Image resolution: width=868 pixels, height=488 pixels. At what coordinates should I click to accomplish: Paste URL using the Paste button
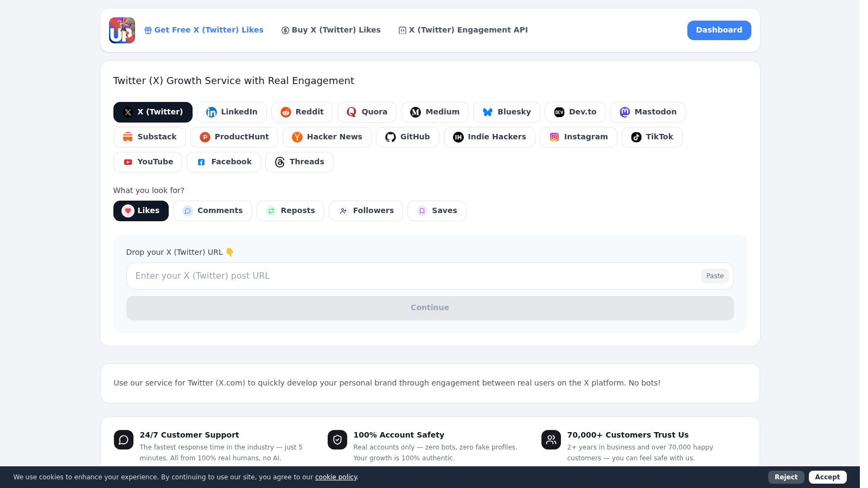pyautogui.click(x=715, y=276)
